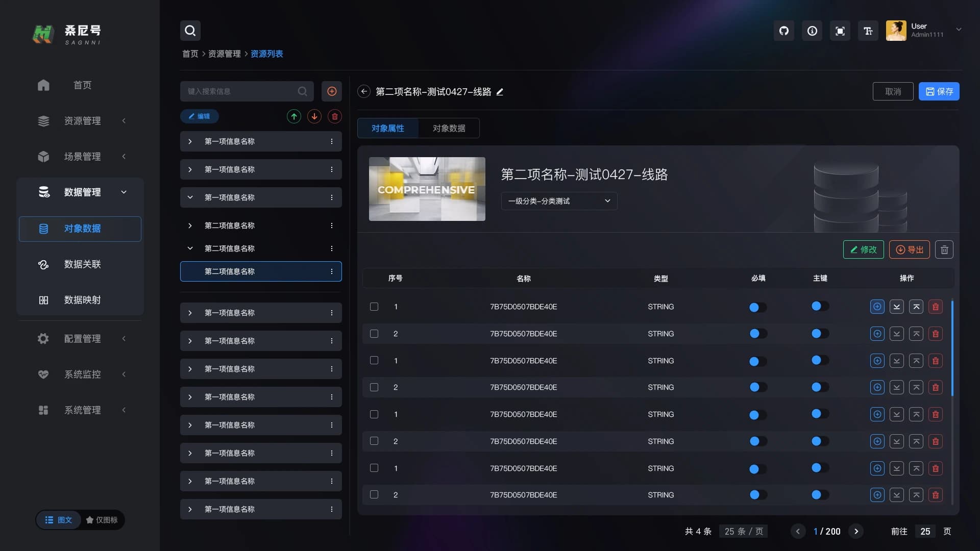
Task: Open the 一级分类-分类测试 dropdown
Action: [559, 201]
